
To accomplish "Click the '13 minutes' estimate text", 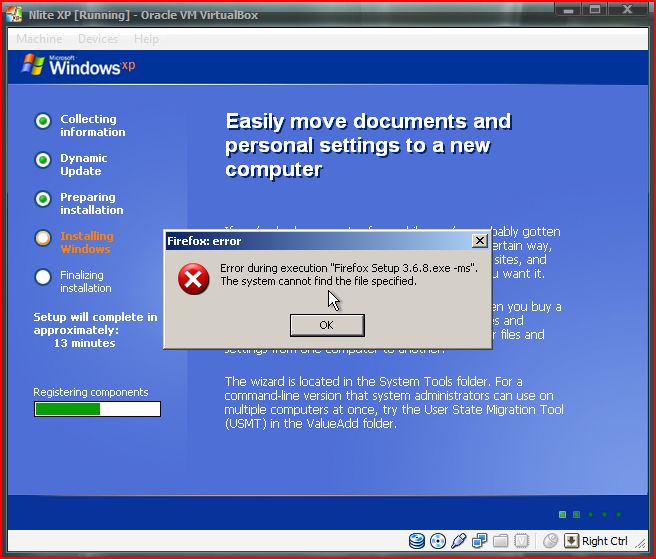I will click(85, 343).
